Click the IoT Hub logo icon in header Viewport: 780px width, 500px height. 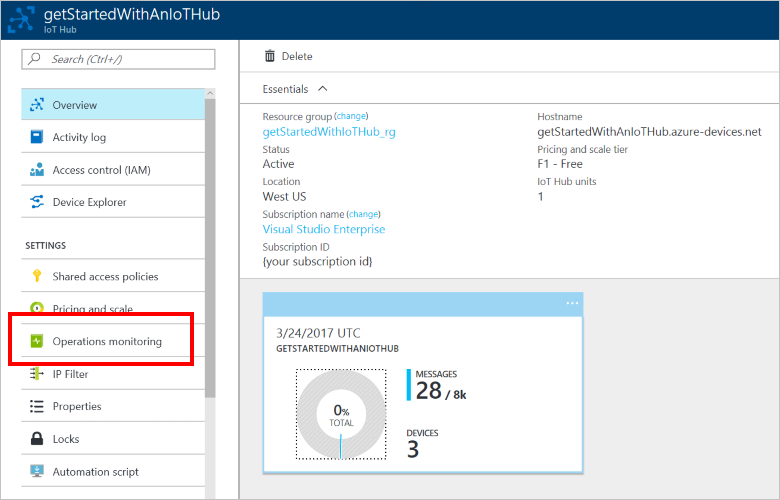click(x=21, y=19)
